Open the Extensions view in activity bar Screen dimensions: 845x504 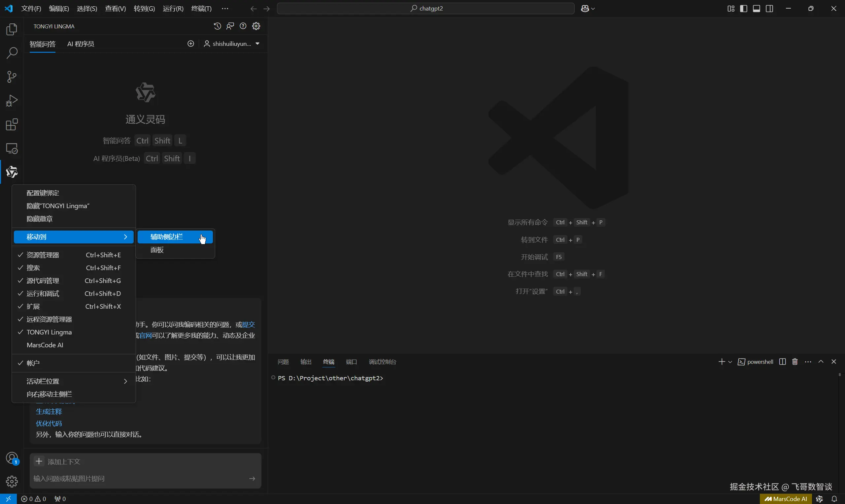pos(12,125)
